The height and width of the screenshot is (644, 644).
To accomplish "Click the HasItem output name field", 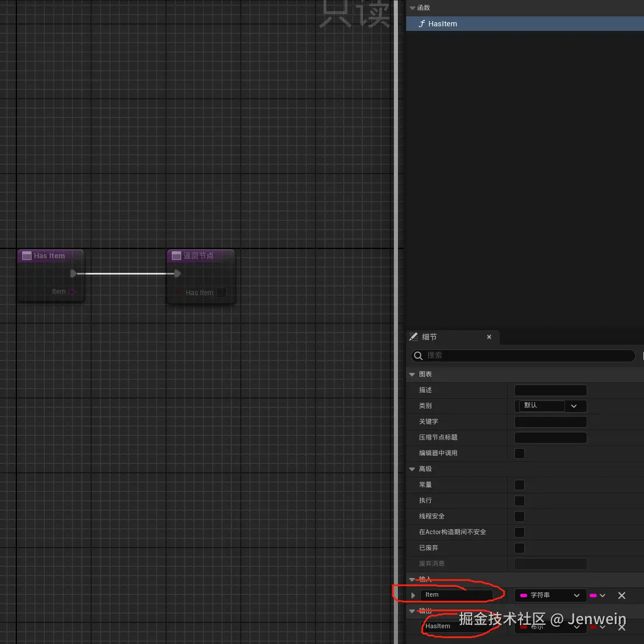I will tap(456, 626).
